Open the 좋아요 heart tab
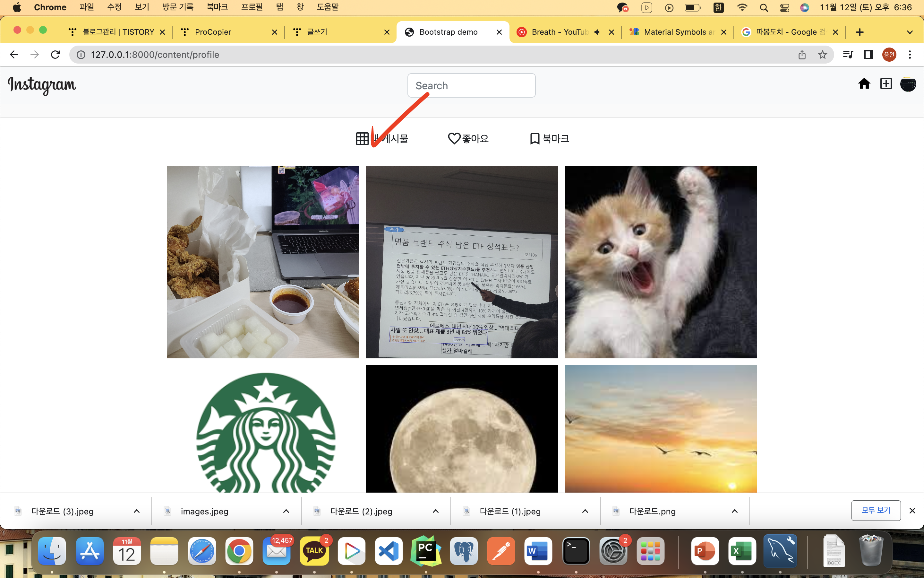 click(x=468, y=138)
